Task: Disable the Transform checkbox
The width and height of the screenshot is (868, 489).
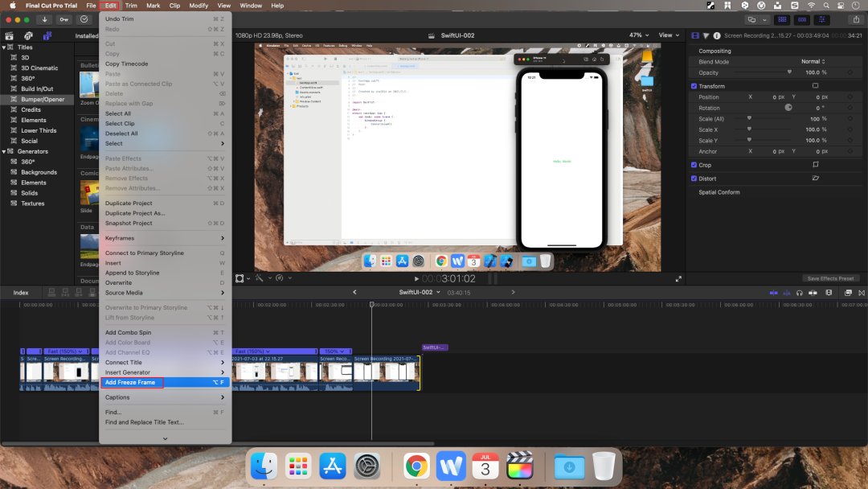Action: 694,86
